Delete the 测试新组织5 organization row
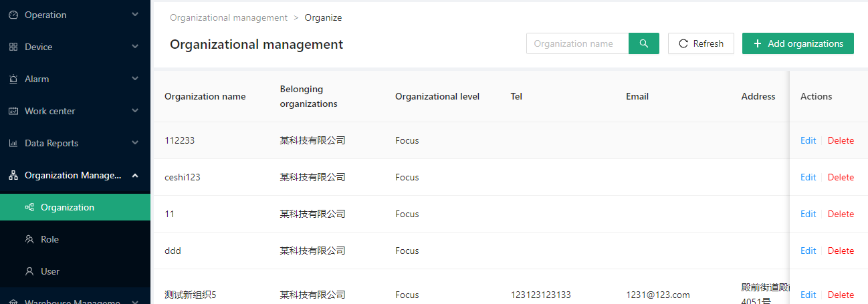The height and width of the screenshot is (304, 868). pyautogui.click(x=841, y=295)
